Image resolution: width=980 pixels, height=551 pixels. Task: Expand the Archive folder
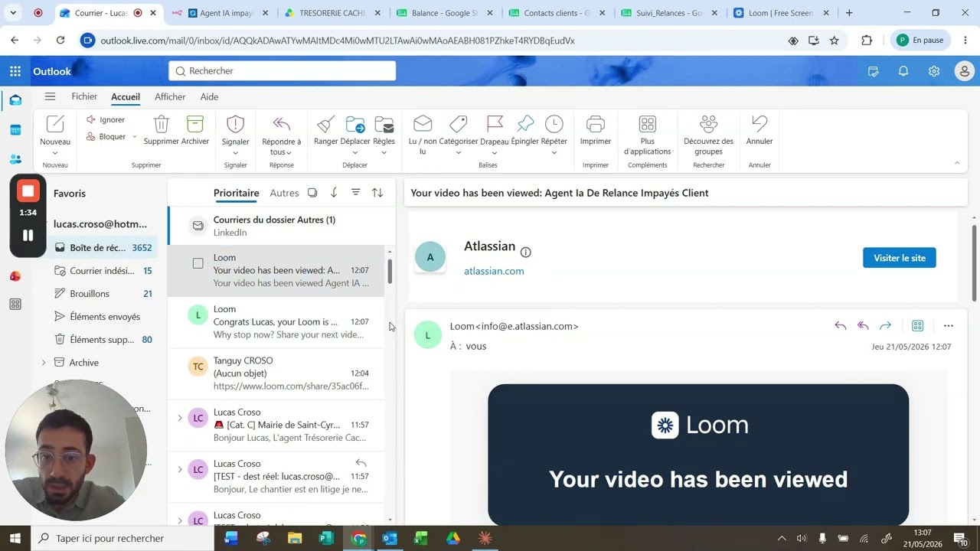coord(43,363)
